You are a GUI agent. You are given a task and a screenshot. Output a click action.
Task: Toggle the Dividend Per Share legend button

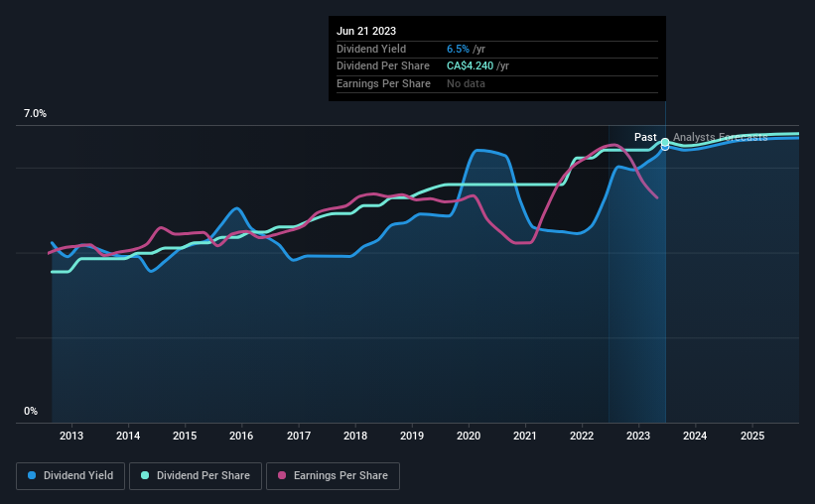coord(196,476)
